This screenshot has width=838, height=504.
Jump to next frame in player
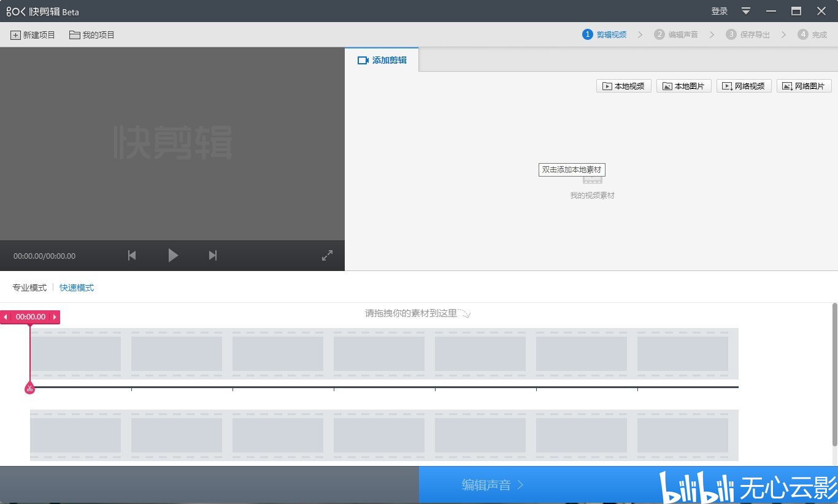pos(213,256)
